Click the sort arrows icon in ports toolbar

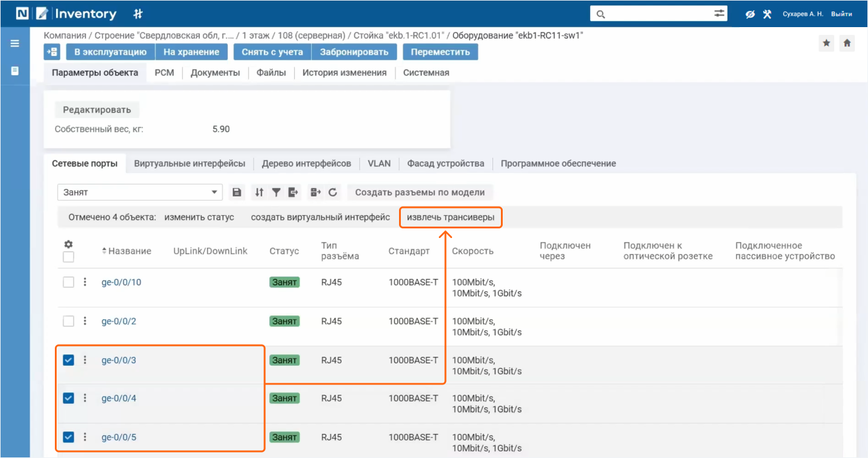[x=259, y=192]
